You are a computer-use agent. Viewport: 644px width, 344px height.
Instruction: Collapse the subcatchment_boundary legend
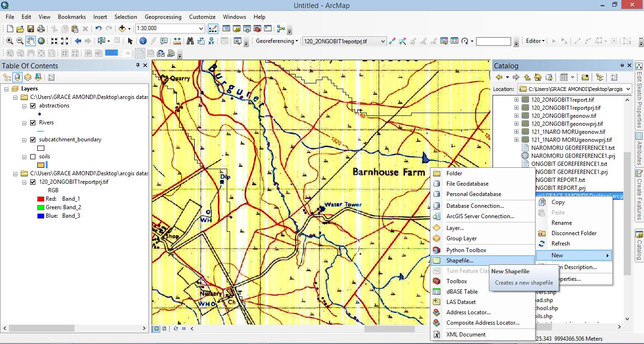(x=25, y=139)
